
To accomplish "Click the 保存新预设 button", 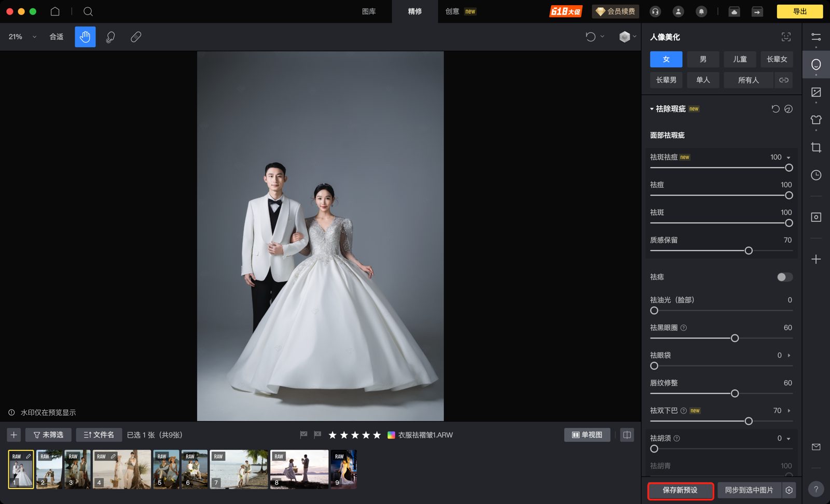I will point(680,490).
